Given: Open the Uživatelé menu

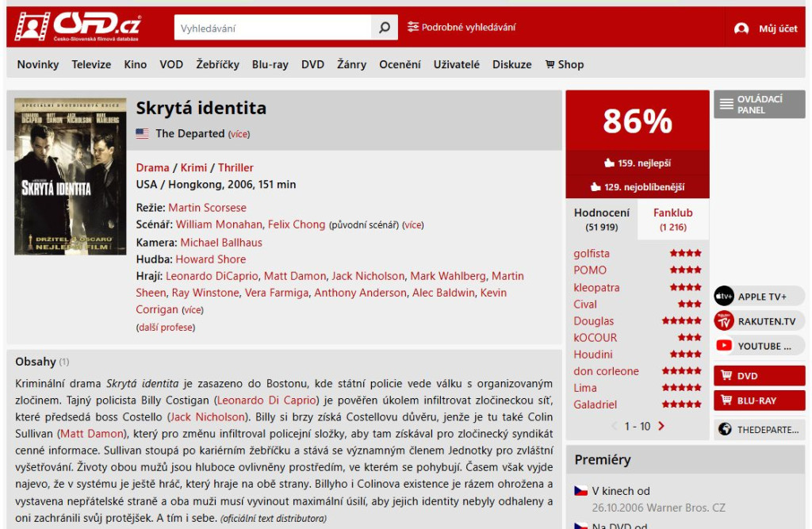Looking at the screenshot, I should pyautogui.click(x=456, y=64).
